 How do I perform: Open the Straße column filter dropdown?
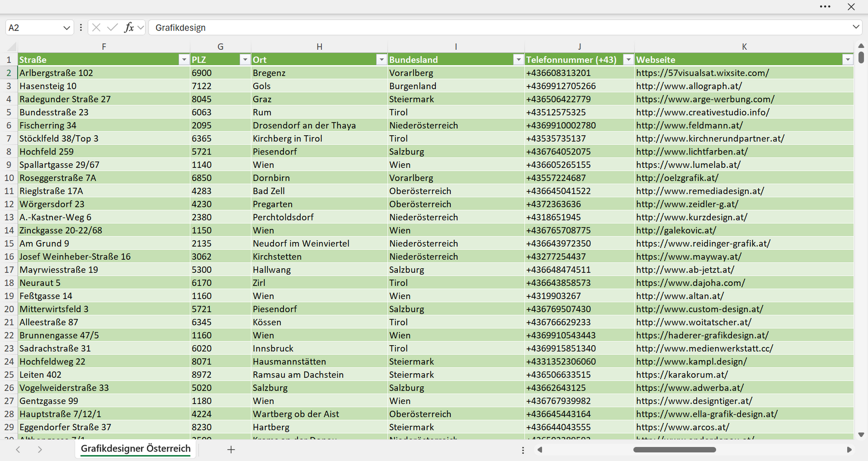(x=184, y=59)
